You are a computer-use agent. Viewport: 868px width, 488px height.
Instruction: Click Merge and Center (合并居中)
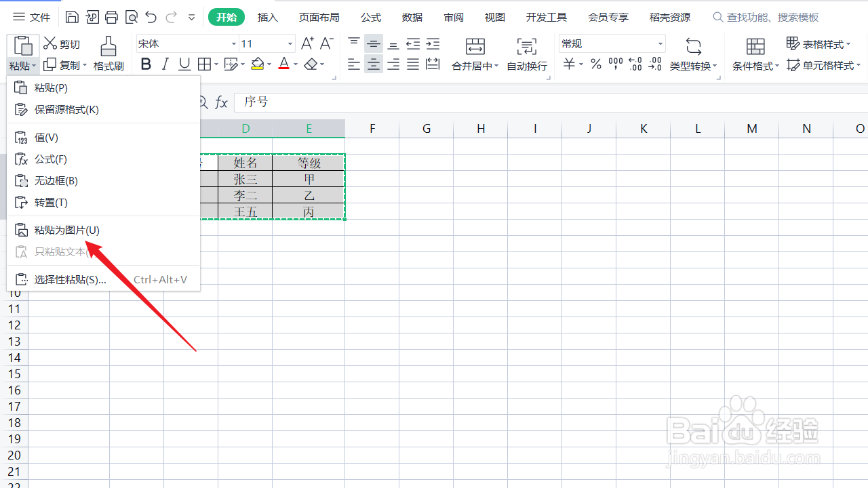[x=475, y=54]
